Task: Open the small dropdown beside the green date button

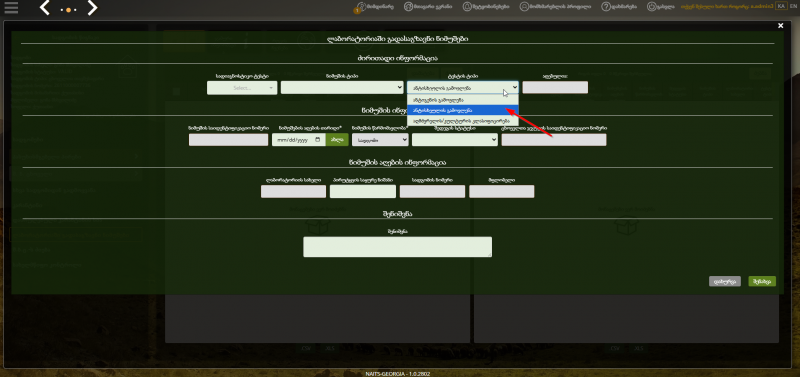Action: [380, 140]
